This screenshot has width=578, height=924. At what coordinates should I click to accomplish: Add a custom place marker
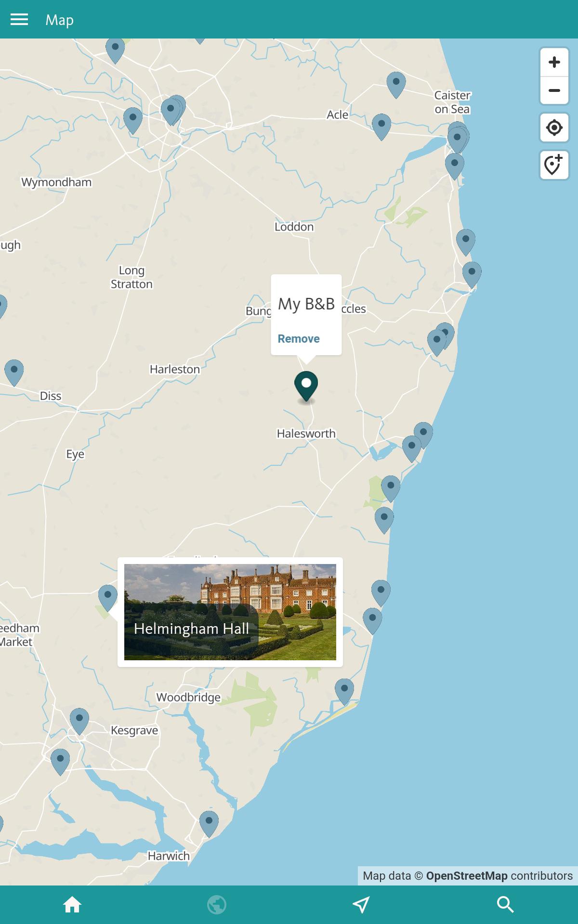click(554, 165)
